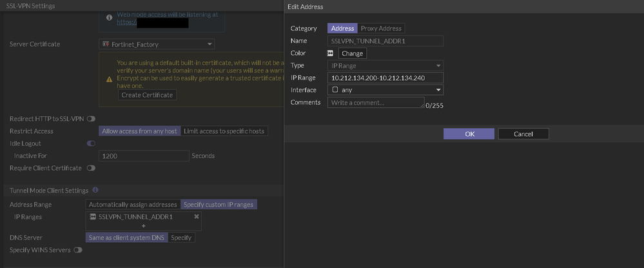644x268 pixels.
Task: Switch to Proxy Address category tab
Action: pos(381,28)
